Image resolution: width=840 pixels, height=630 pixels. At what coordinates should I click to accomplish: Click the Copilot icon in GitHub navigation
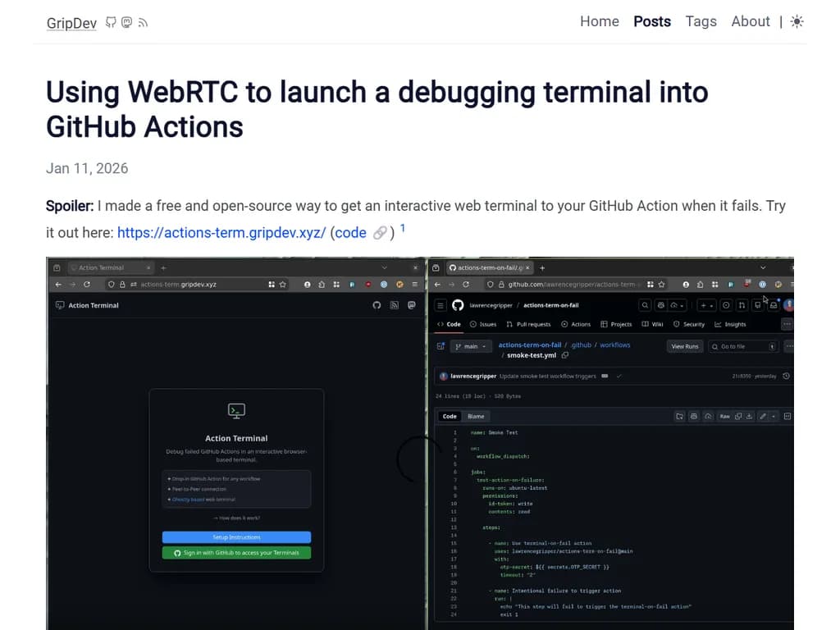pos(661,304)
